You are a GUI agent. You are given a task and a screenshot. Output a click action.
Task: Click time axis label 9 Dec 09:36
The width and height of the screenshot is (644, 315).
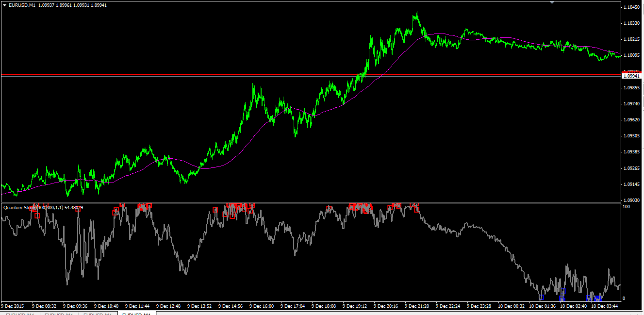(75, 306)
